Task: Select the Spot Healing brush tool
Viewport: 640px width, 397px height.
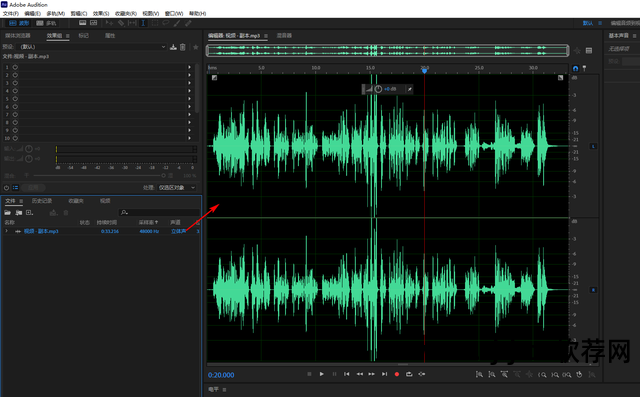Action: (188, 23)
